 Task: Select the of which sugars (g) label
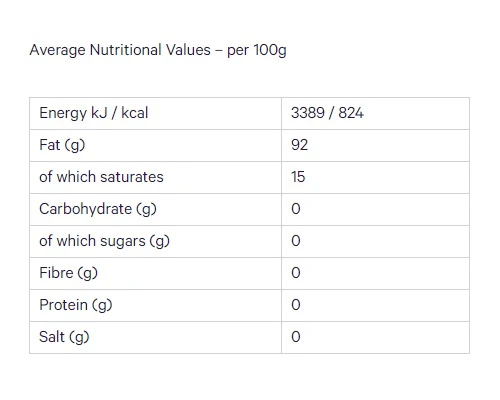(104, 241)
